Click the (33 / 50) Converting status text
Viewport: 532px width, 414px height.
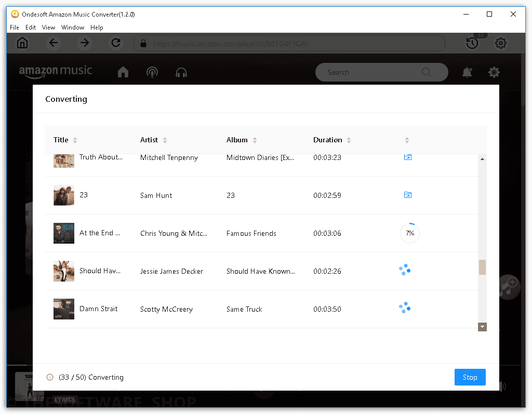[x=91, y=377]
